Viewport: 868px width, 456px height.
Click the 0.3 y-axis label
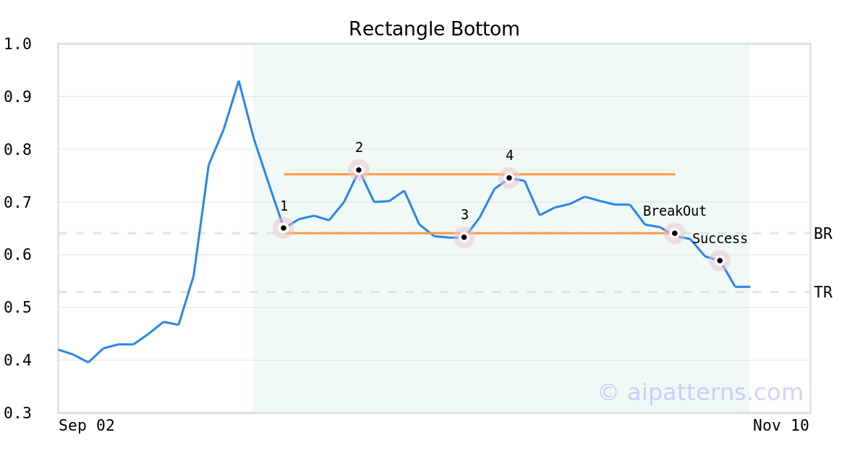(x=17, y=413)
